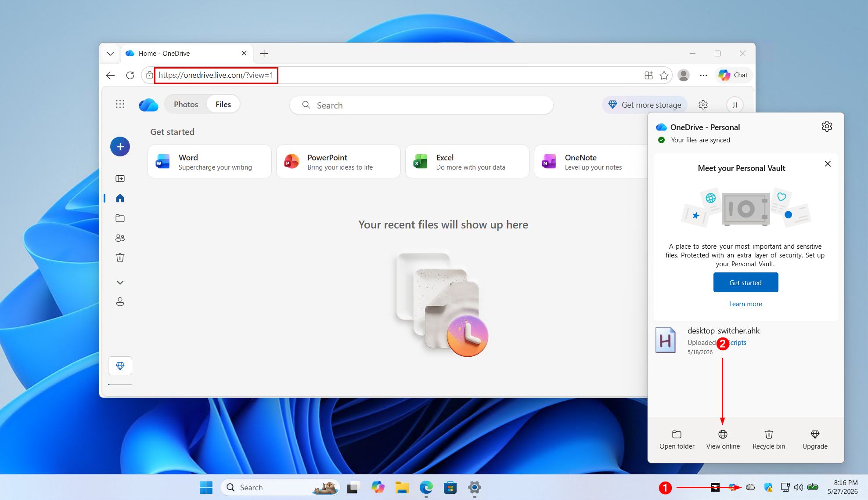Open Task View on the taskbar

pyautogui.click(x=353, y=487)
